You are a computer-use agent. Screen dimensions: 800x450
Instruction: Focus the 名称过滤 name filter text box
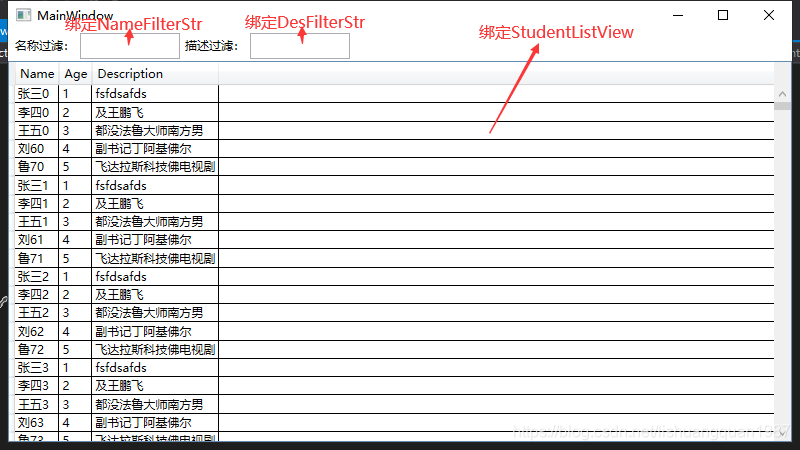click(129, 46)
